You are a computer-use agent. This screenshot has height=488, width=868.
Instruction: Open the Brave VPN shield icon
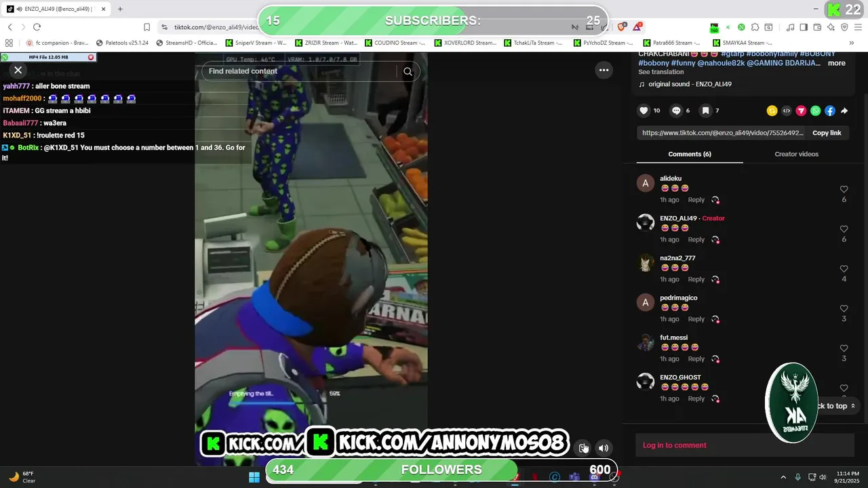coord(844,27)
